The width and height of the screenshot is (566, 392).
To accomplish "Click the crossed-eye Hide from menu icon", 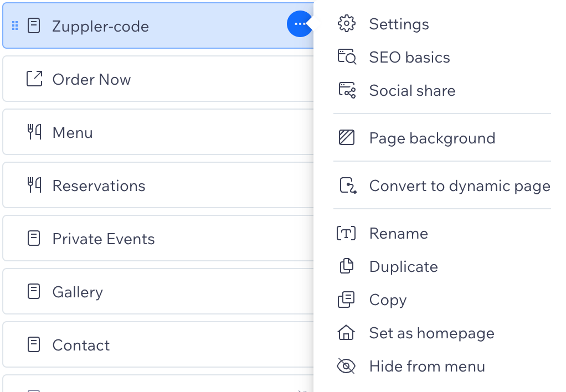I will point(346,366).
